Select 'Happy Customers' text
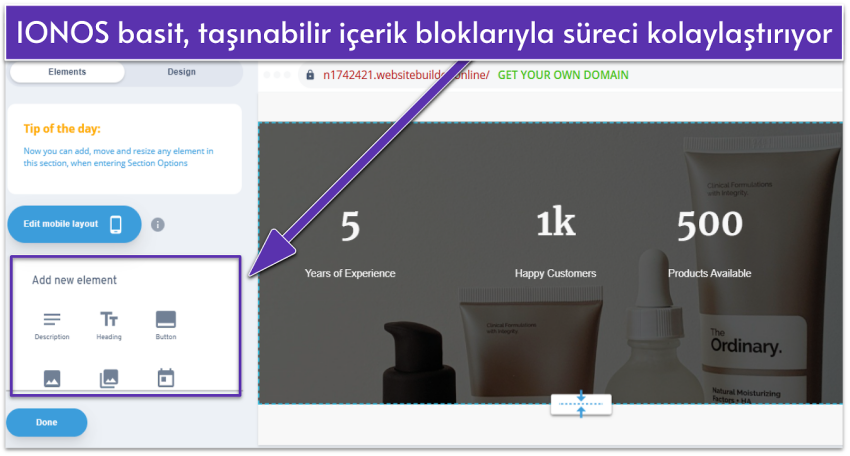 point(556,273)
